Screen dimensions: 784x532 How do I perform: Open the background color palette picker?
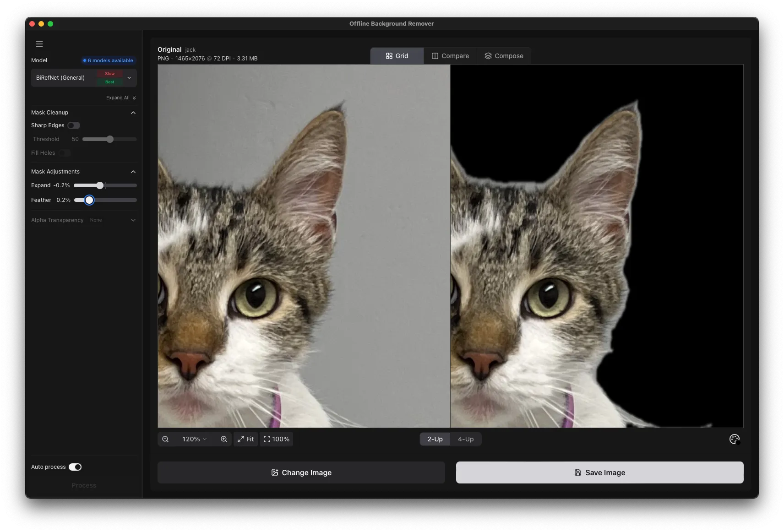click(x=734, y=439)
